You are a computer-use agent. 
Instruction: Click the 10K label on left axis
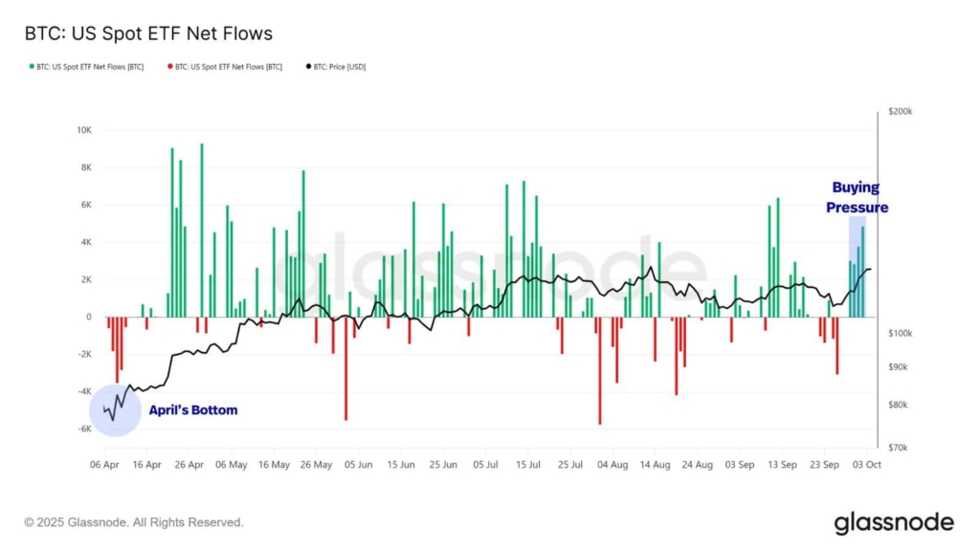click(84, 130)
